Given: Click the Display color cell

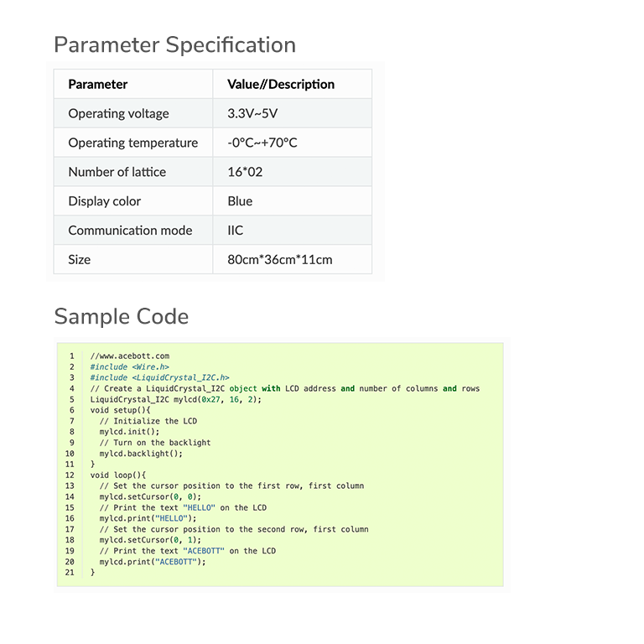Looking at the screenshot, I should pyautogui.click(x=133, y=201).
